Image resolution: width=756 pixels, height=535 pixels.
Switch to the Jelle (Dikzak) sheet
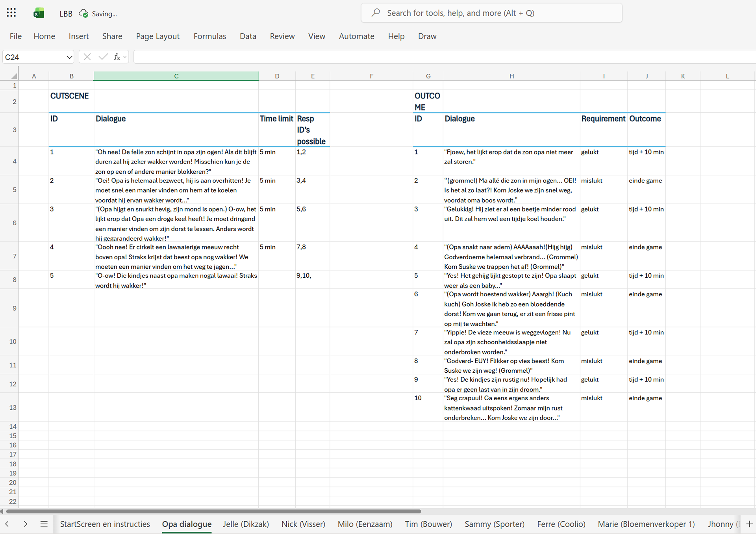[x=246, y=524]
